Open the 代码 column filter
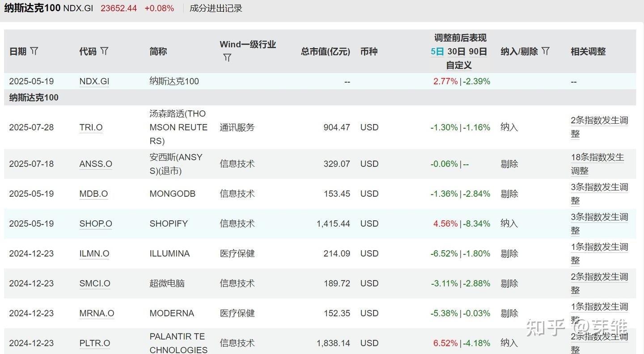The image size is (644, 354). (104, 51)
